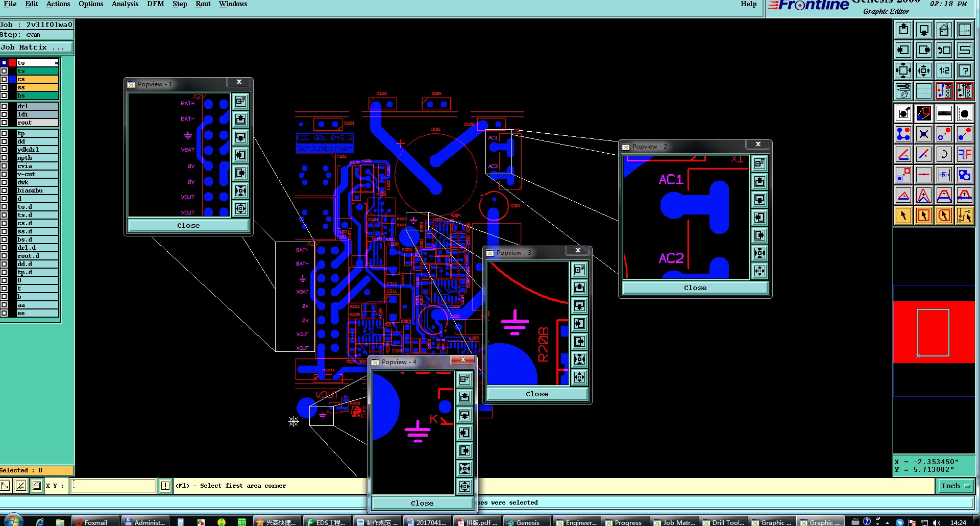Select the ruler measurement tool
The width and height of the screenshot is (980, 526).
click(x=944, y=113)
